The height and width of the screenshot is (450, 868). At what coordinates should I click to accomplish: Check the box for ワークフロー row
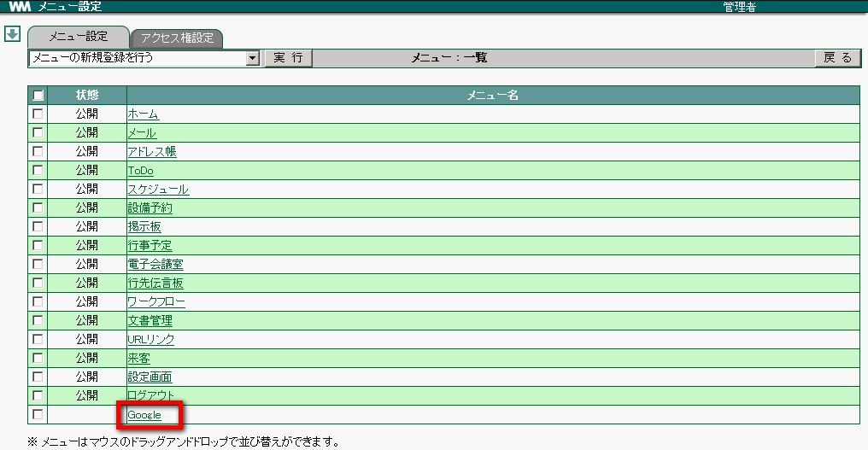pos(38,301)
